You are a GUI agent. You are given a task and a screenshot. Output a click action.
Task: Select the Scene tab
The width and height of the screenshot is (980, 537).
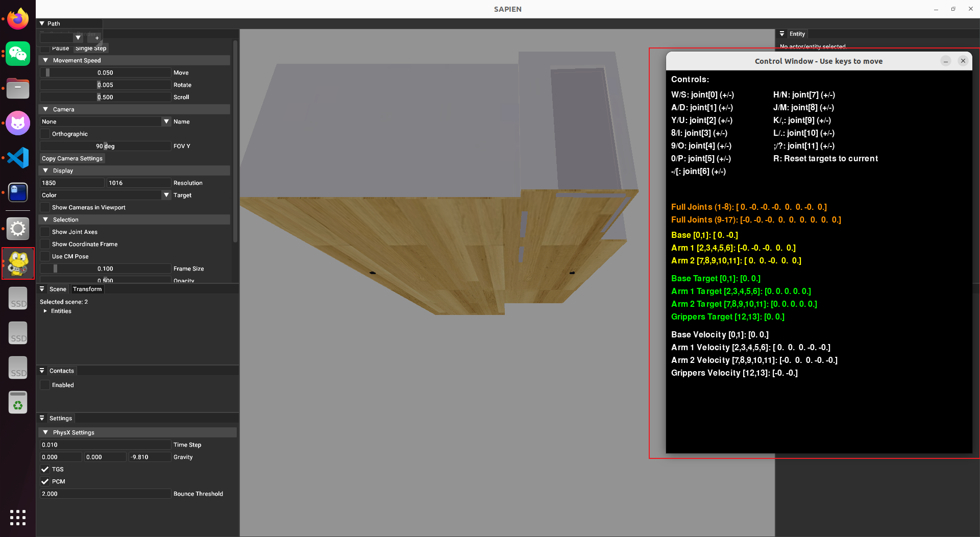pos(58,289)
